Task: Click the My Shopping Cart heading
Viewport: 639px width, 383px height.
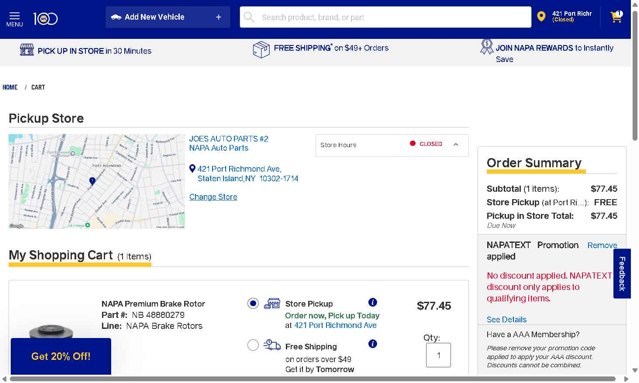Action: tap(61, 255)
